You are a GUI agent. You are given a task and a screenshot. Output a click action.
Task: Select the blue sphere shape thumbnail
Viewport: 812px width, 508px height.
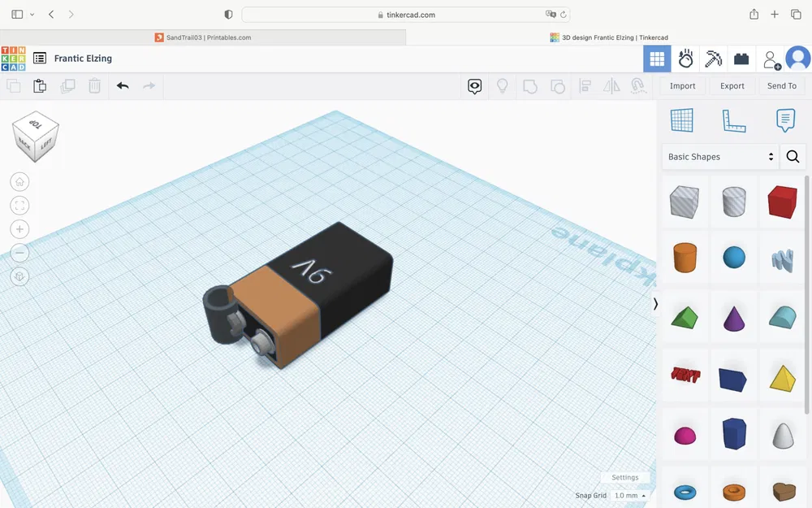click(x=733, y=258)
